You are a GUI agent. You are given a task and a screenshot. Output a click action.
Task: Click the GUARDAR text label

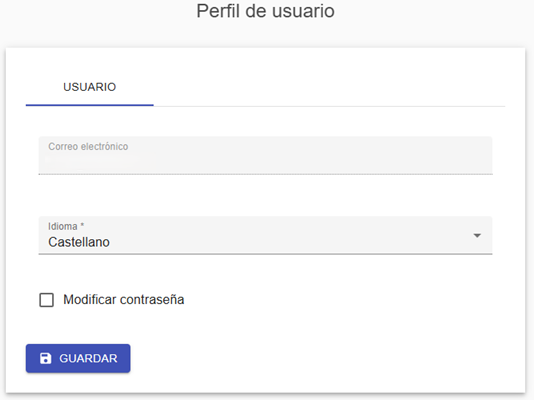click(x=88, y=358)
